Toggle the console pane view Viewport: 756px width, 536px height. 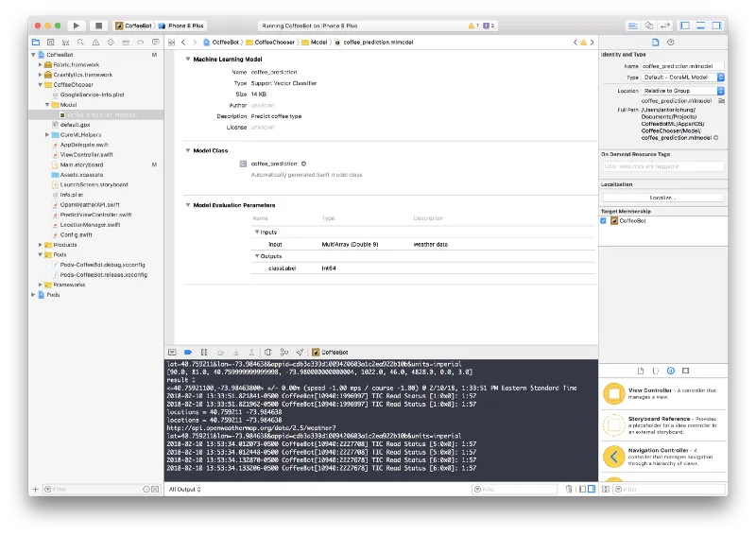[x=592, y=489]
